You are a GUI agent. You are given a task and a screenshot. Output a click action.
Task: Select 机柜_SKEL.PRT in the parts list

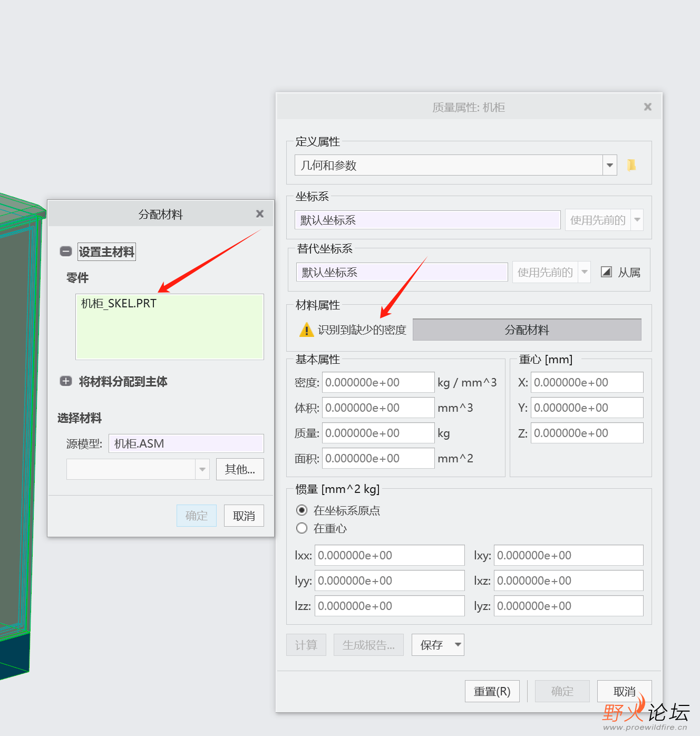(119, 303)
